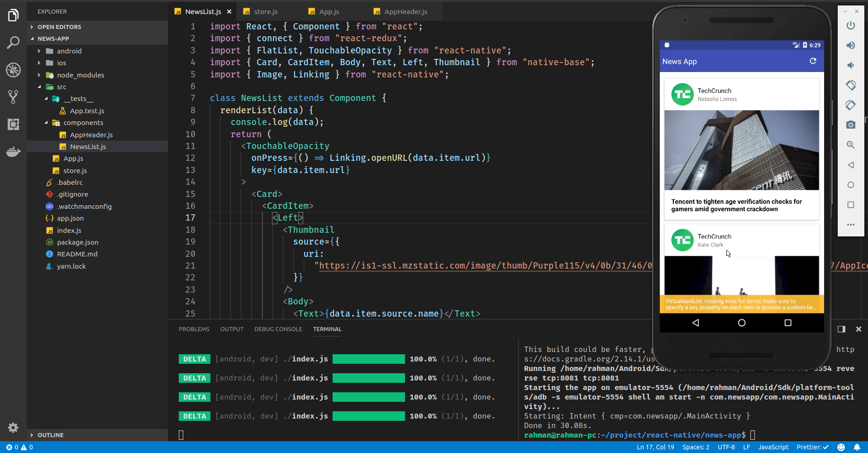Viewport: 868px width, 453px height.
Task: Open the Search view in activity bar
Action: pyautogui.click(x=14, y=43)
